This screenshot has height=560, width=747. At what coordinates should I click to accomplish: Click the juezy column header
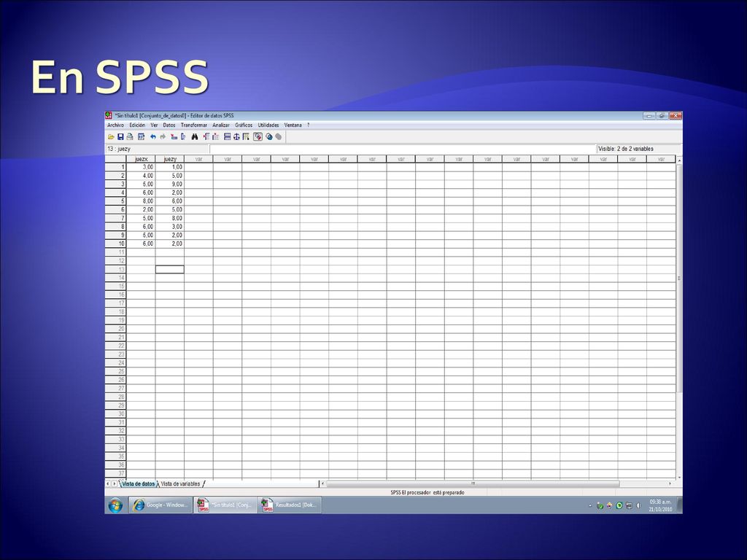[170, 159]
